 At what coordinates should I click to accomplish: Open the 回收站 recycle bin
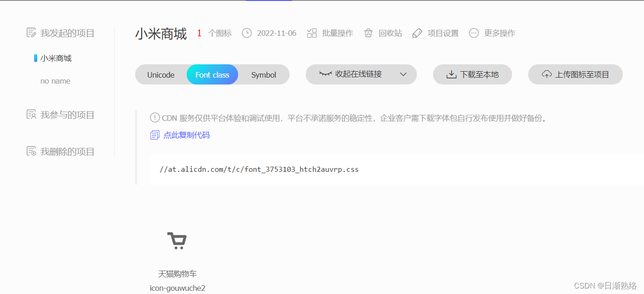tap(390, 33)
